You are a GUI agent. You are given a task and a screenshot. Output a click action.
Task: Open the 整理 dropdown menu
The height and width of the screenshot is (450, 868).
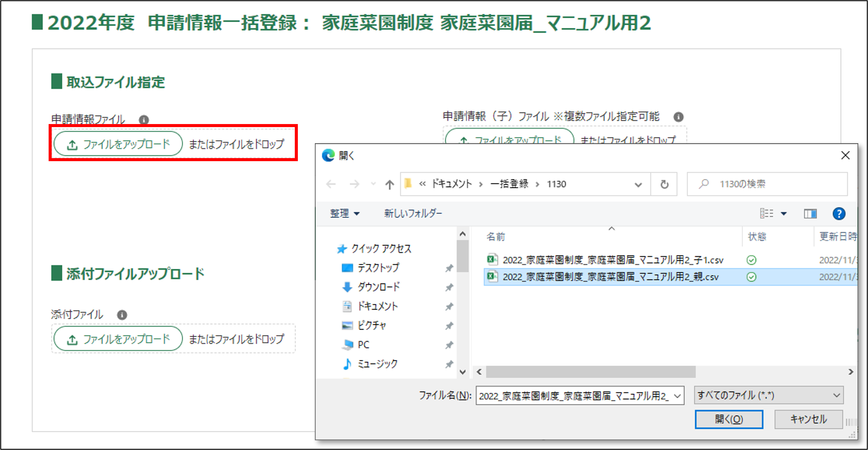[345, 213]
